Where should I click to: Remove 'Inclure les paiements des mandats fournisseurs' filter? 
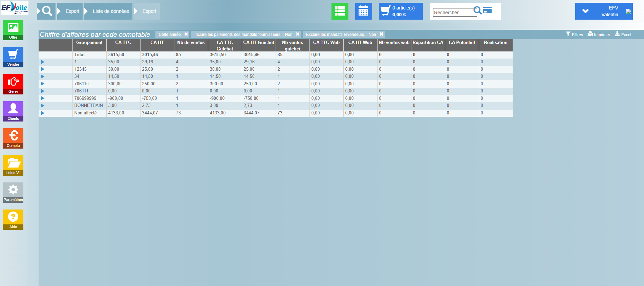298,34
